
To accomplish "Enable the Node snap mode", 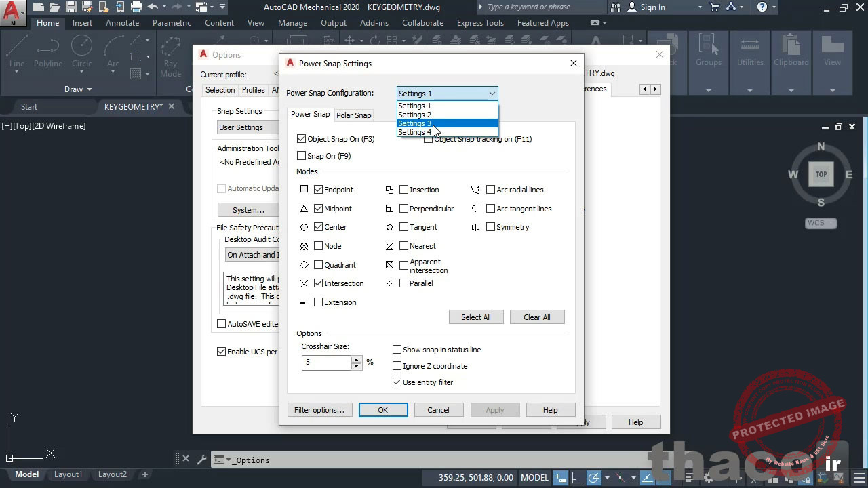I will pos(319,246).
